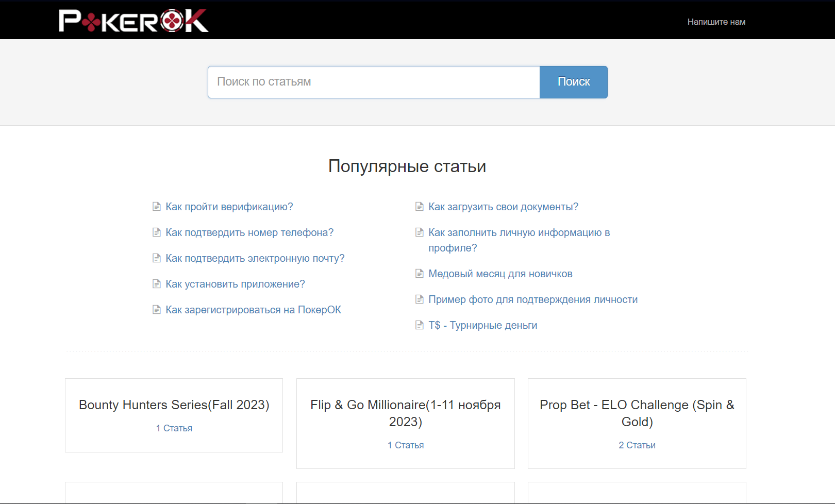Click the PokerOK logo
The width and height of the screenshot is (835, 504).
pos(133,21)
